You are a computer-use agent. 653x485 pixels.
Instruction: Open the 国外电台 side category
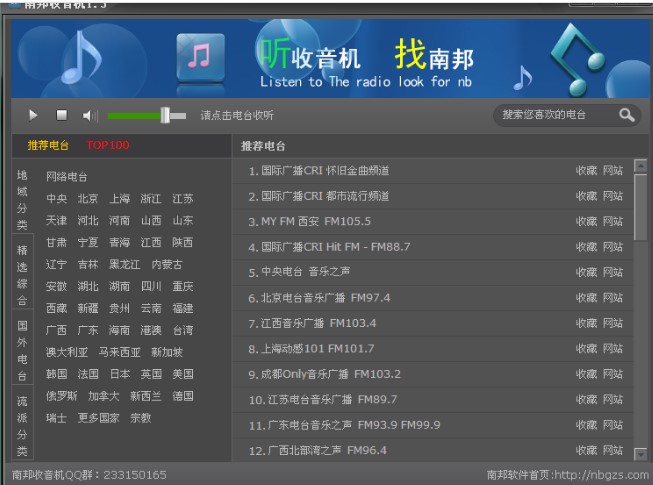click(22, 350)
